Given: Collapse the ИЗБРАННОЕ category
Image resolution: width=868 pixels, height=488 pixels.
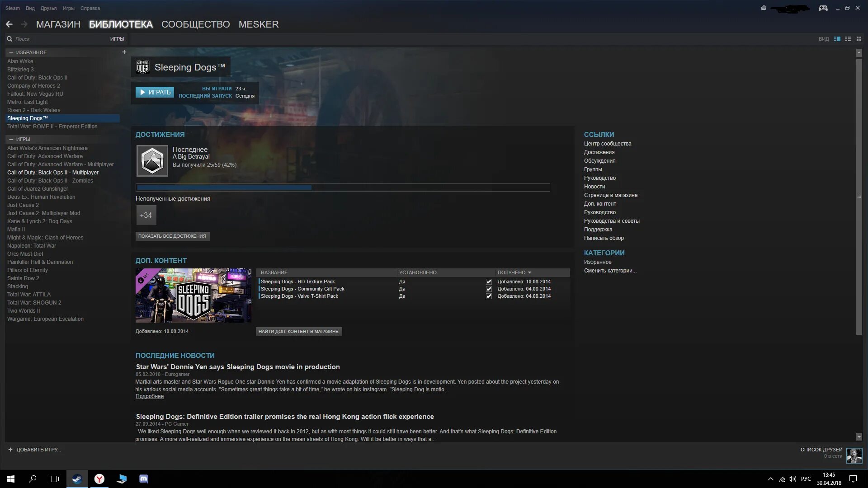Looking at the screenshot, I should click(11, 52).
